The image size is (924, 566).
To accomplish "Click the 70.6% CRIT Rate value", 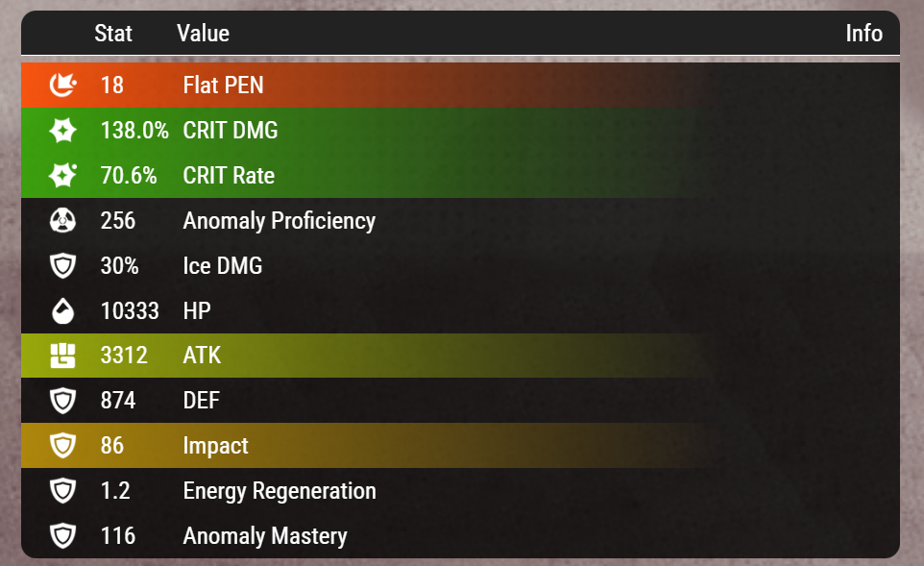I will coord(129,175).
